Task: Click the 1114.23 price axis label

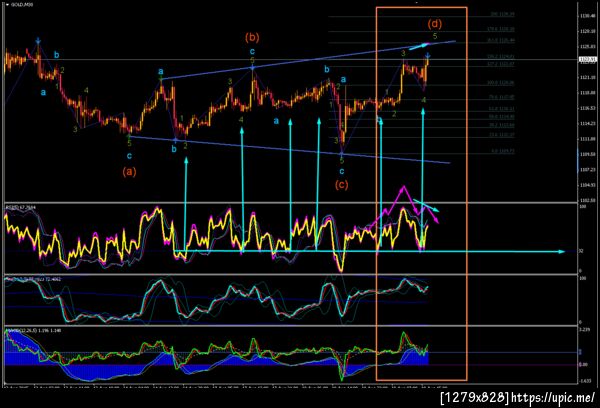Action: click(x=587, y=124)
